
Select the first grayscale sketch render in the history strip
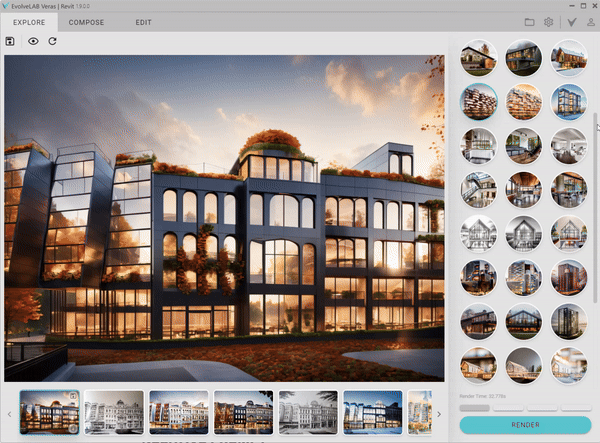click(114, 412)
